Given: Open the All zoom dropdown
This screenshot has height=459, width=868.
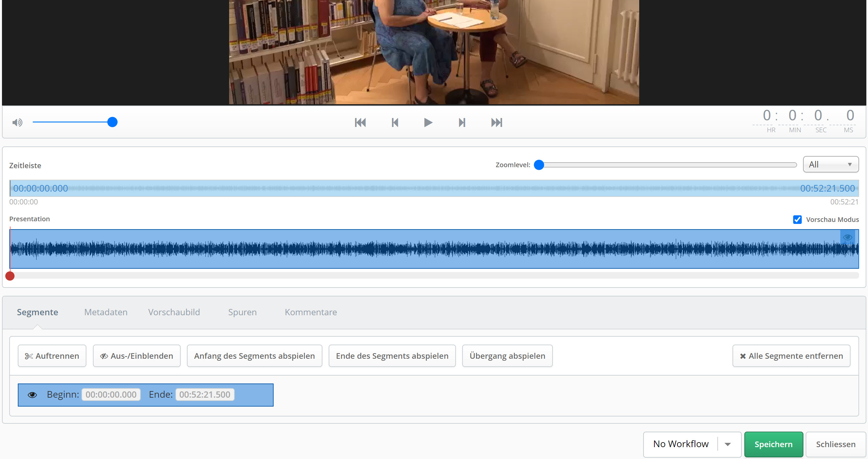Looking at the screenshot, I should pyautogui.click(x=830, y=165).
